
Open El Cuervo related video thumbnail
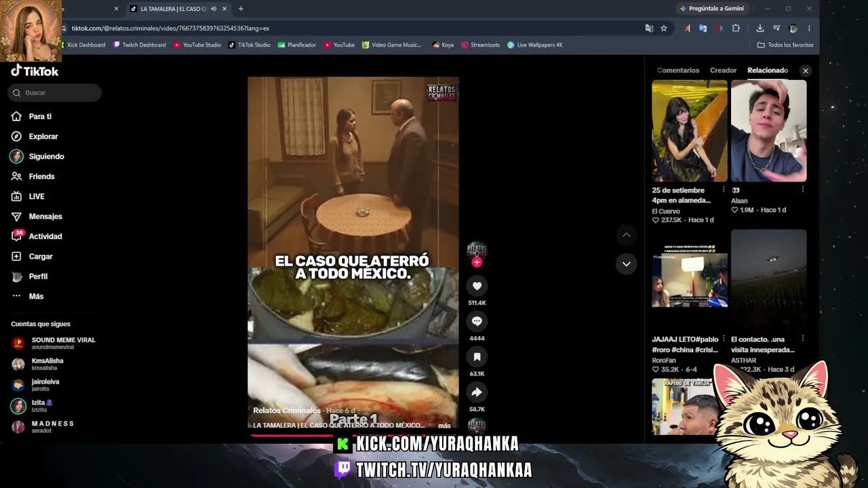click(690, 131)
